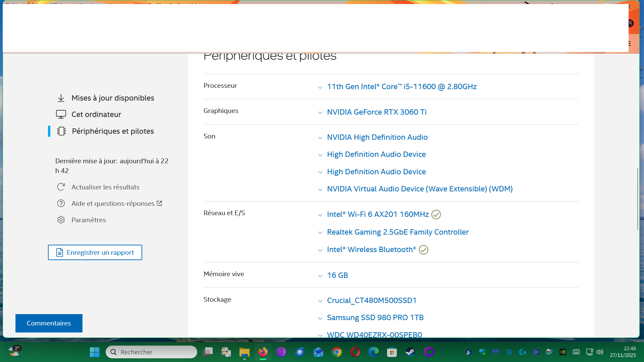
Task: Click the help question mark icon
Action: point(61,203)
